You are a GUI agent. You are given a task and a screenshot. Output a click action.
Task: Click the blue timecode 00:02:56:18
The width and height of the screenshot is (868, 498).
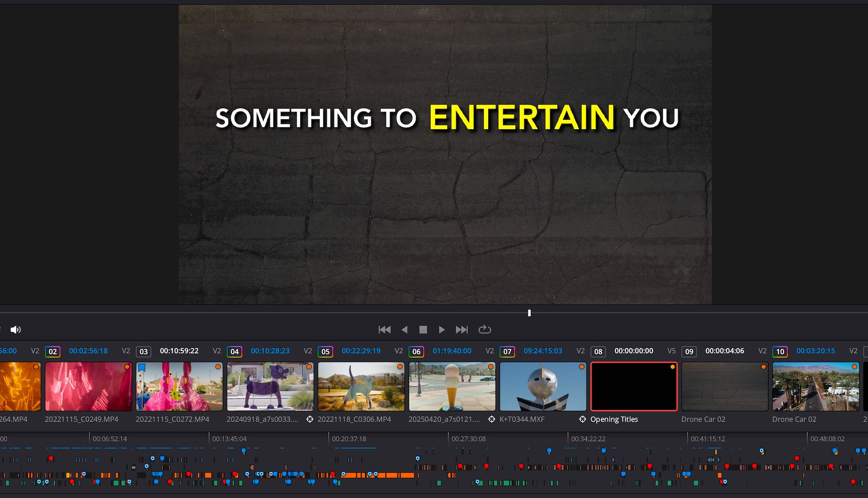pos(89,351)
